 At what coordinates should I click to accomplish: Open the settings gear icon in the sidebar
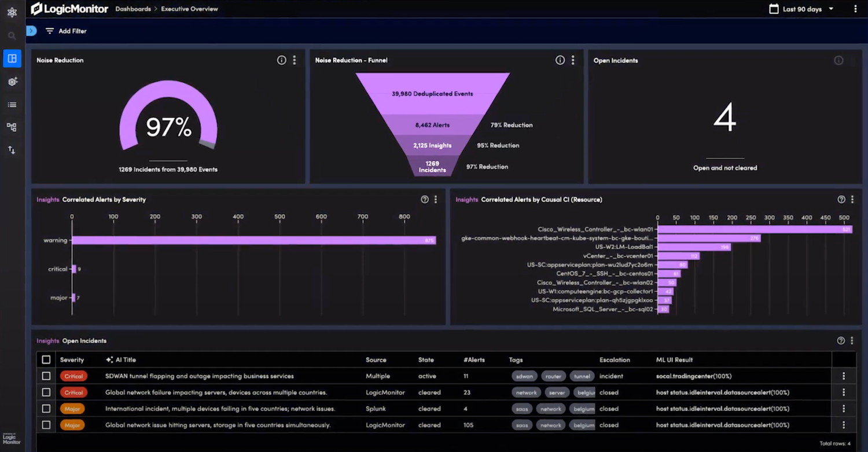pos(12,82)
